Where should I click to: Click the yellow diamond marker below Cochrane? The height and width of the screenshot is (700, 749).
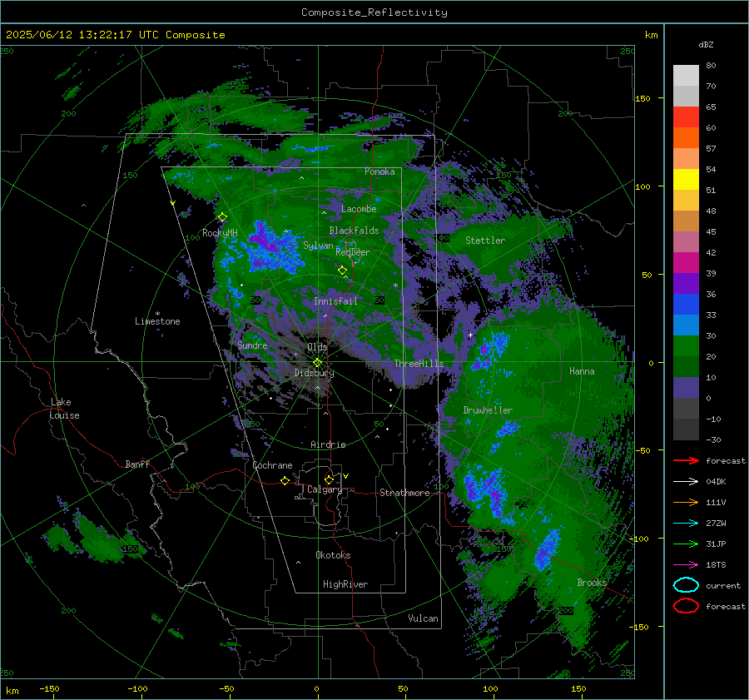pyautogui.click(x=285, y=480)
